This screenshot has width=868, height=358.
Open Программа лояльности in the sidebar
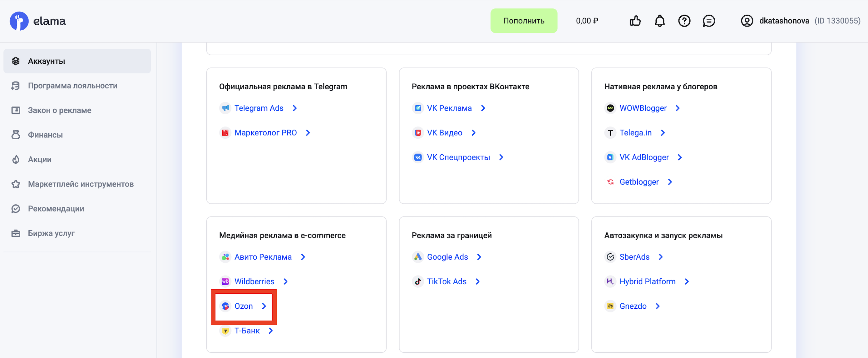[77, 86]
